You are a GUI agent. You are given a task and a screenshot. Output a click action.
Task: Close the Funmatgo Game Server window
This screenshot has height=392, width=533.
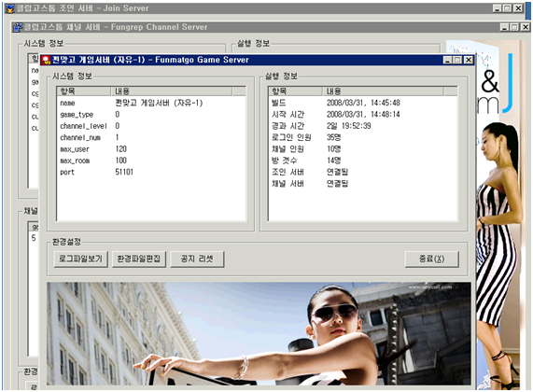(x=469, y=60)
